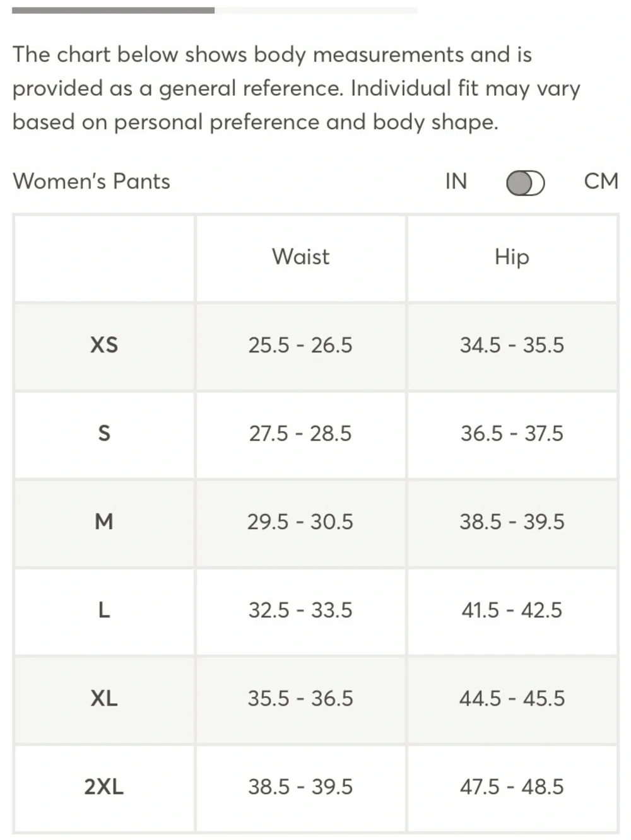
Task: Select the IN unit label
Action: coord(456,182)
